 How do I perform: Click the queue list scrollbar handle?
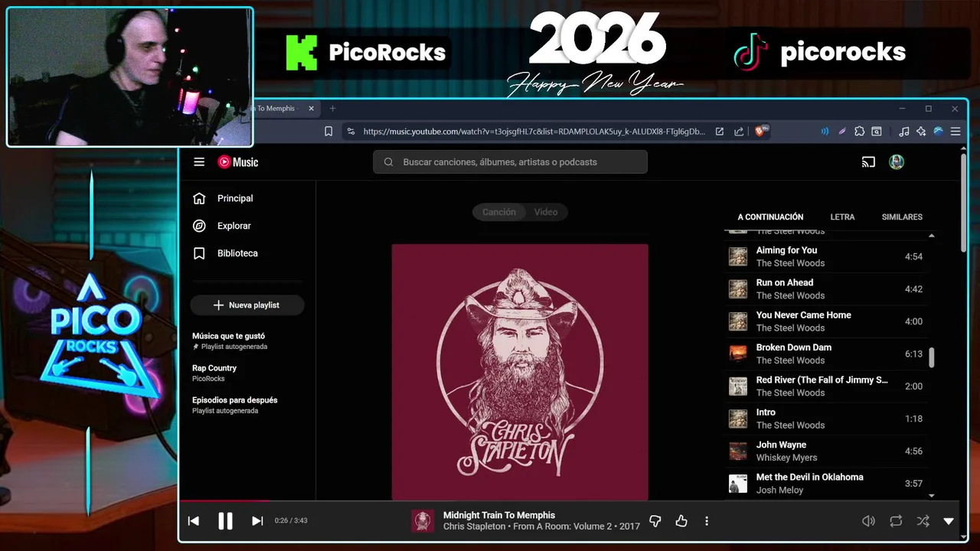tap(932, 357)
